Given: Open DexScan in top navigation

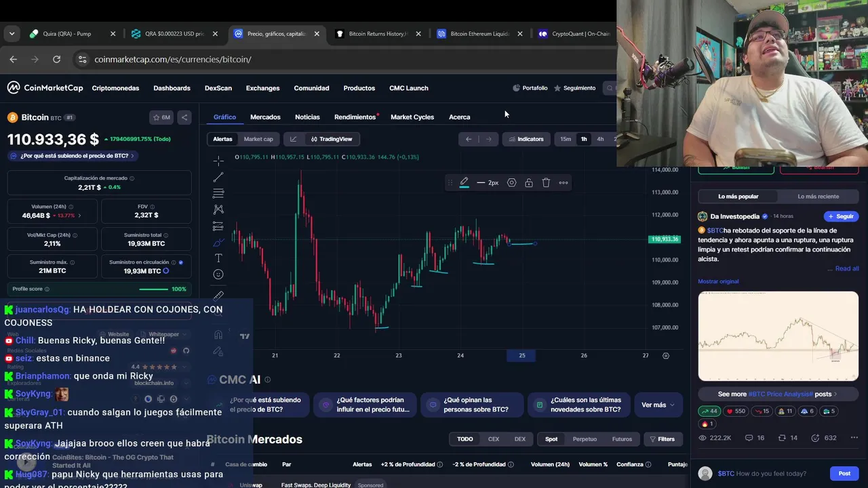Looking at the screenshot, I should pyautogui.click(x=218, y=88).
